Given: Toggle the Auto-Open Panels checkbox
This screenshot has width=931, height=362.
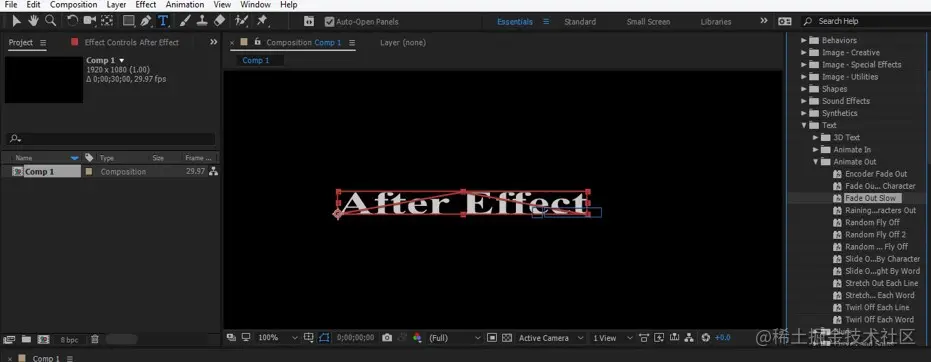Looking at the screenshot, I should pyautogui.click(x=330, y=22).
